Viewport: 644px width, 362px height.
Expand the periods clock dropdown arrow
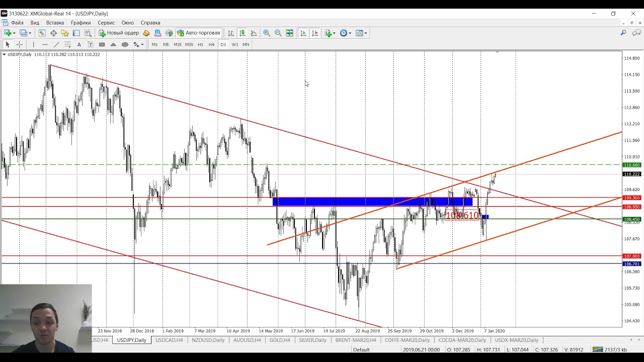pos(350,33)
